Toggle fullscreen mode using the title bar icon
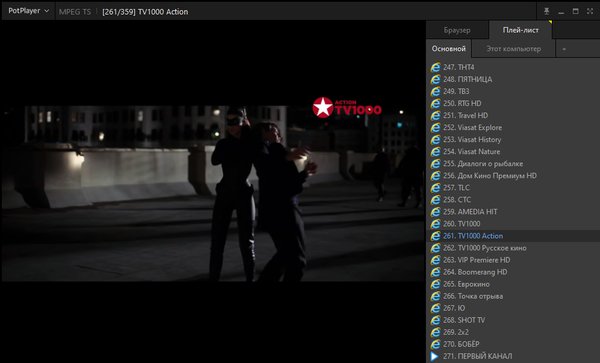Viewport: 600px width, 363px height. [x=590, y=11]
